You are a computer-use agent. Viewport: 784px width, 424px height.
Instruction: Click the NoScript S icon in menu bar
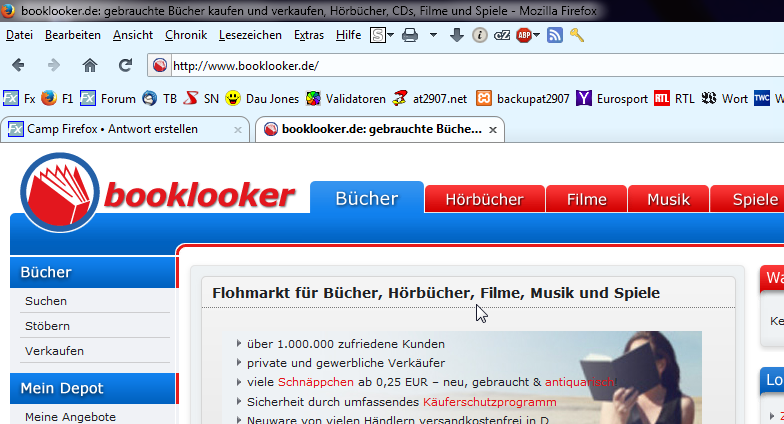coord(378,35)
